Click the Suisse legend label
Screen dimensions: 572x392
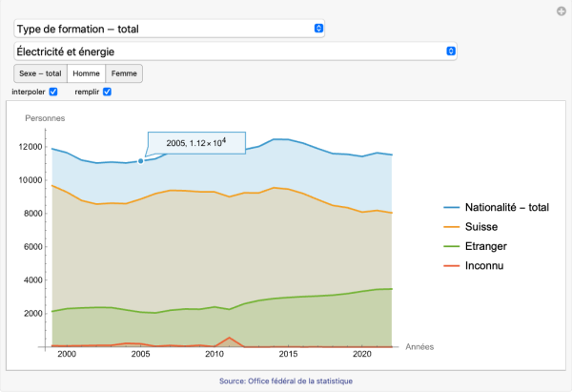[480, 226]
